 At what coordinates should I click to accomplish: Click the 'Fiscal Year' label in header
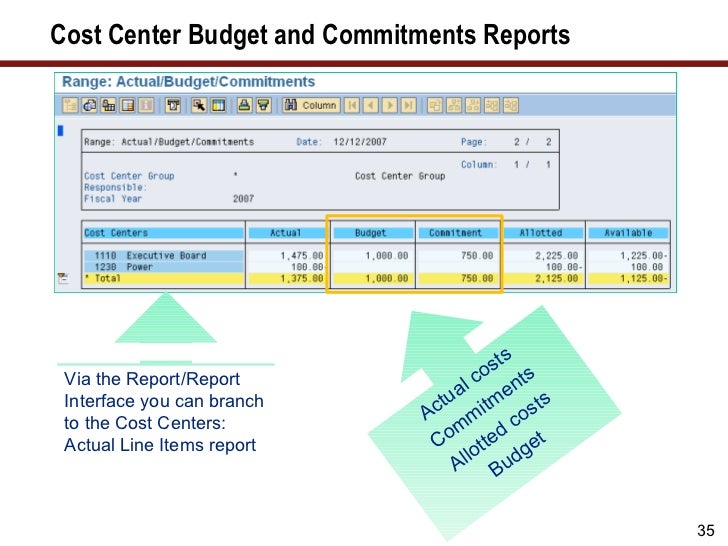pyautogui.click(x=113, y=199)
